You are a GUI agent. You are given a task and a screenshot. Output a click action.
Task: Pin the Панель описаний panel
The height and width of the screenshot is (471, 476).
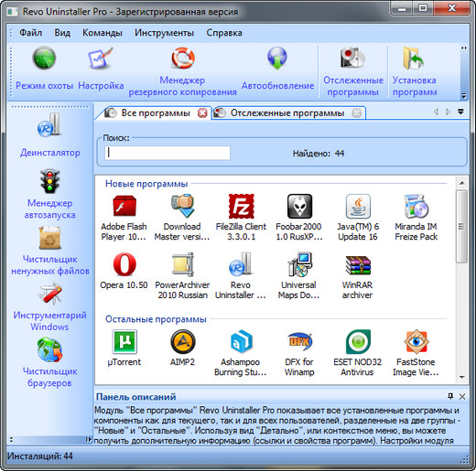point(450,396)
